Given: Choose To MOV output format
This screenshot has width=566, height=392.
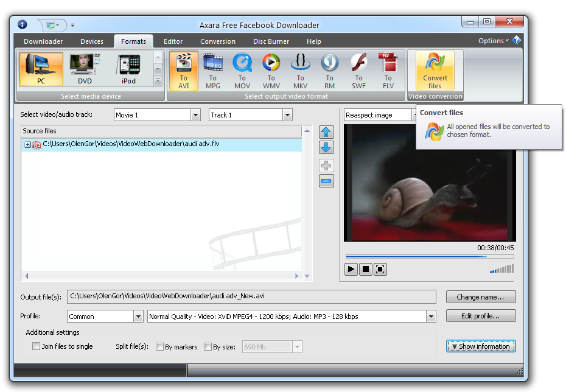Looking at the screenshot, I should [242, 71].
